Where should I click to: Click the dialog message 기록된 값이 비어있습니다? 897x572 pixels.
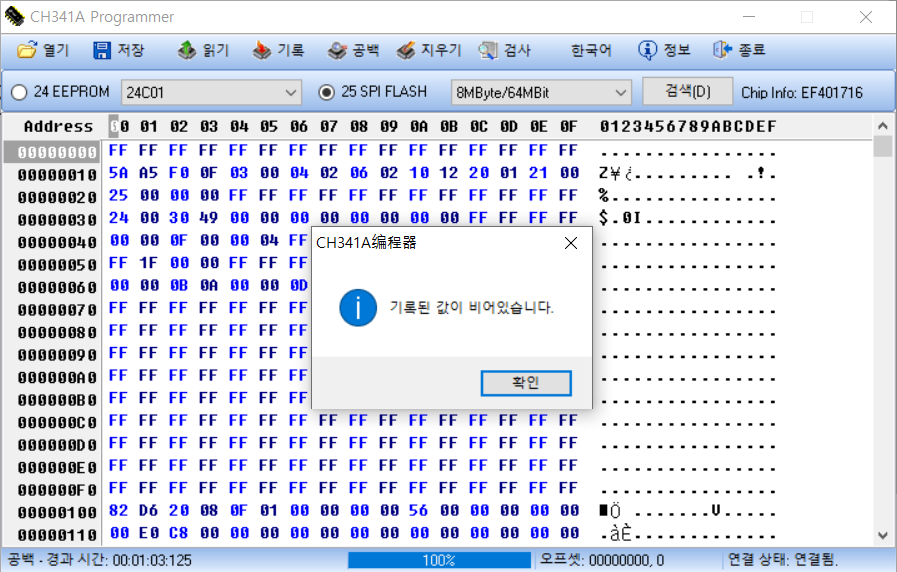click(472, 308)
